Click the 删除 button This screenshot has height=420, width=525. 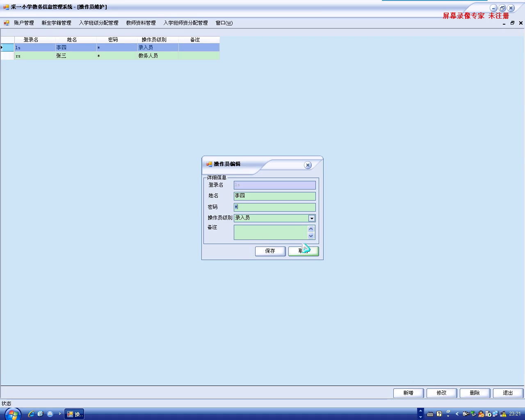click(475, 393)
